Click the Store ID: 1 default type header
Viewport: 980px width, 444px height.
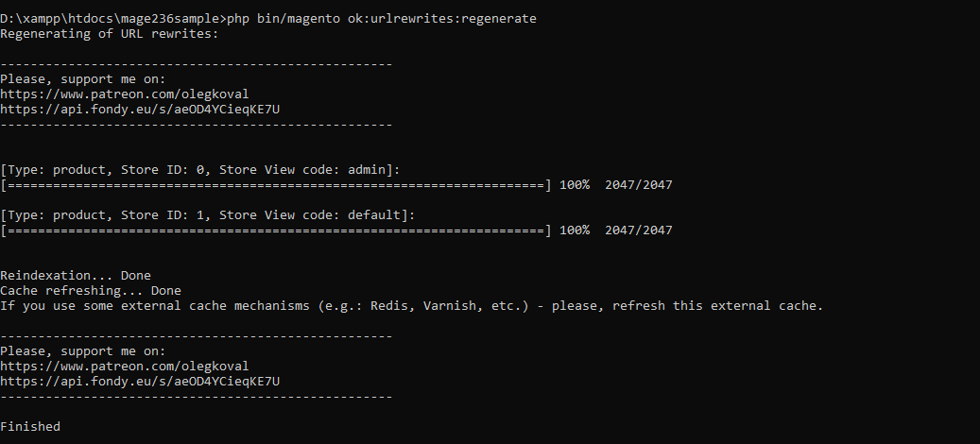click(208, 215)
